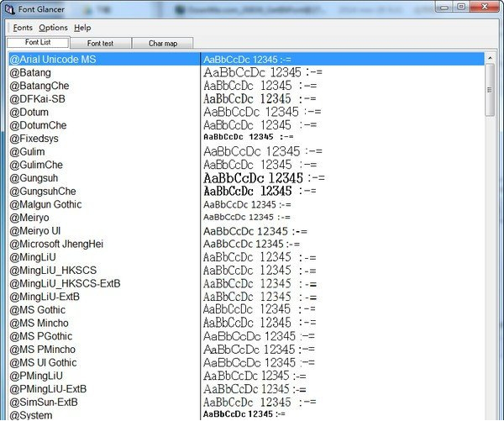
Task: Click the vertical scrollbar thumb
Action: [x=490, y=90]
